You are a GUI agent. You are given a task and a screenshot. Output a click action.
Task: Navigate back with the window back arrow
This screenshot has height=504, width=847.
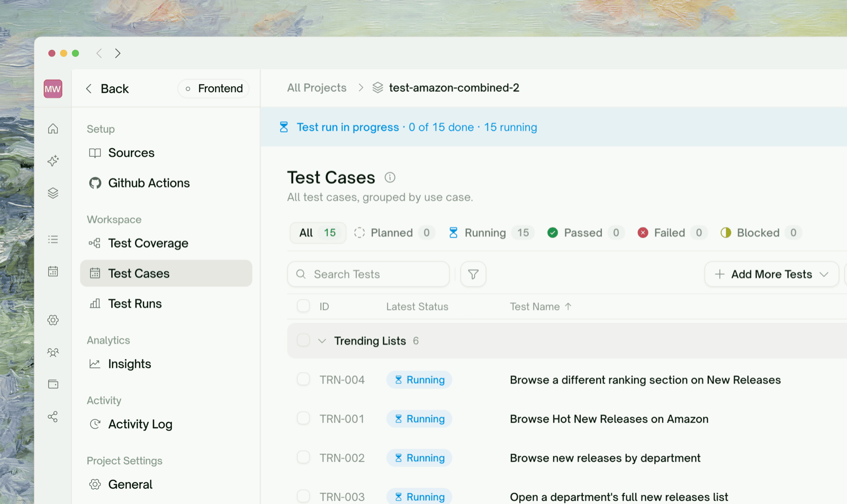pos(99,53)
